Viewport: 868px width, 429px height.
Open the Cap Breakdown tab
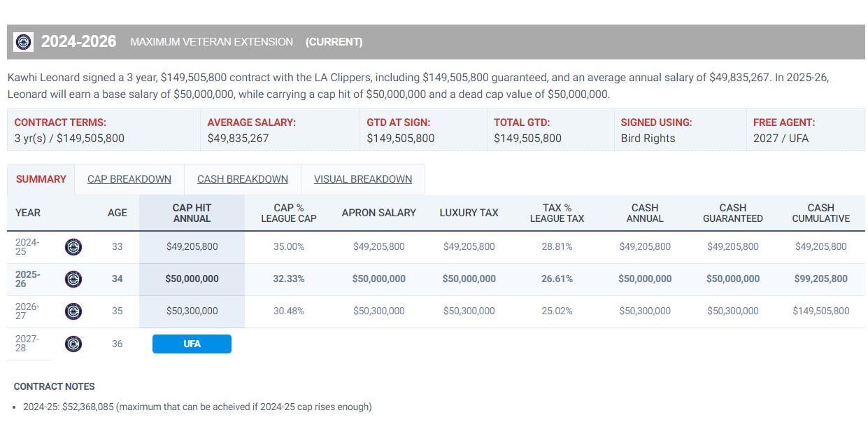pos(129,179)
